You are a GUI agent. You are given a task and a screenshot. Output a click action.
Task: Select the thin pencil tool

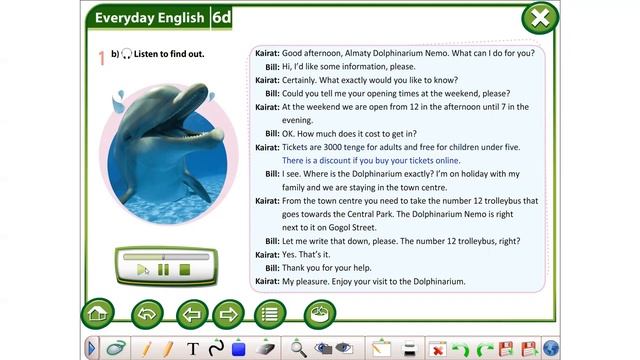(147, 349)
